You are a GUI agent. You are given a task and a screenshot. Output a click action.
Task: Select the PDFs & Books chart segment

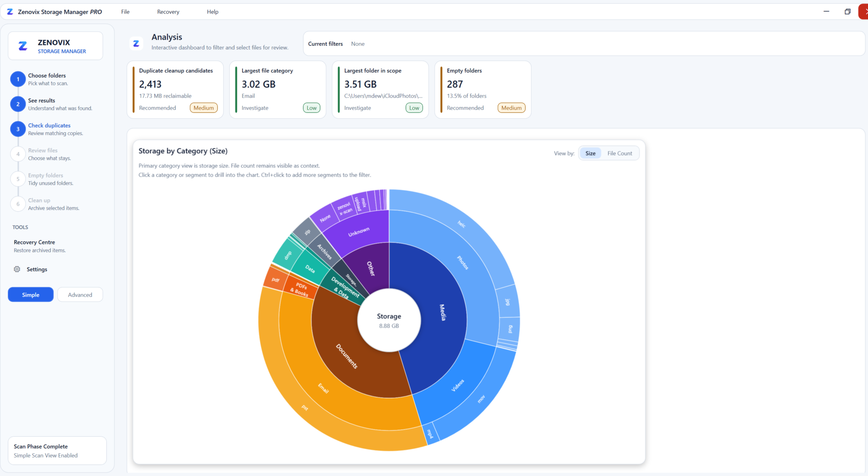coord(300,289)
